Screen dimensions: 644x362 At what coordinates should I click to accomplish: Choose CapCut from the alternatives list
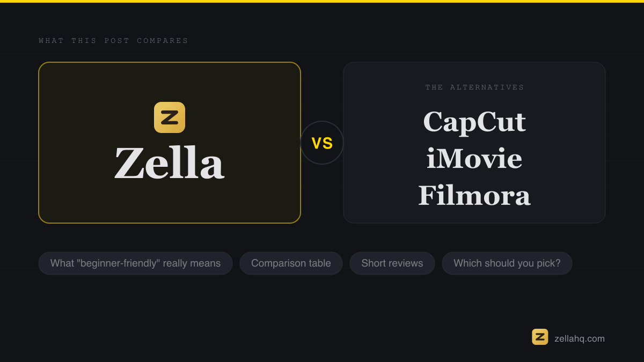pos(474,122)
